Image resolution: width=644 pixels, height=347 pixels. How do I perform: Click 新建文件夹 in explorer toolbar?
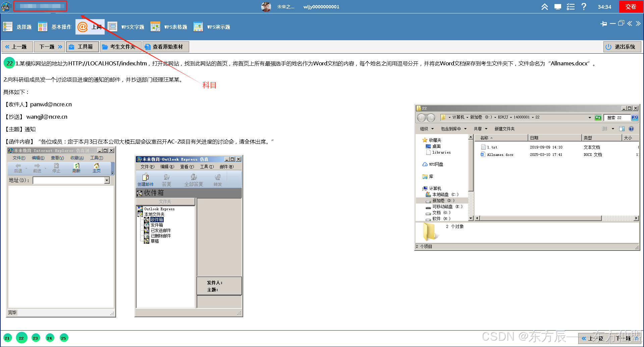click(x=504, y=129)
